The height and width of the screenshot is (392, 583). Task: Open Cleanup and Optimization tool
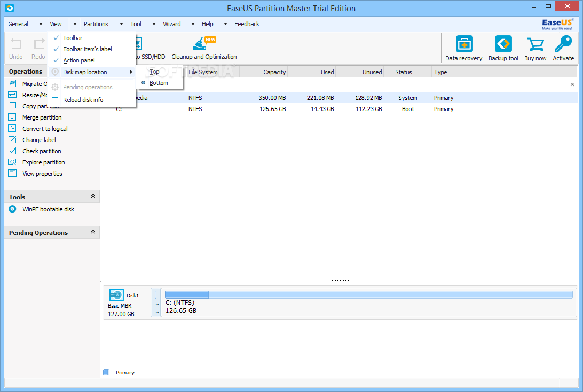[204, 48]
